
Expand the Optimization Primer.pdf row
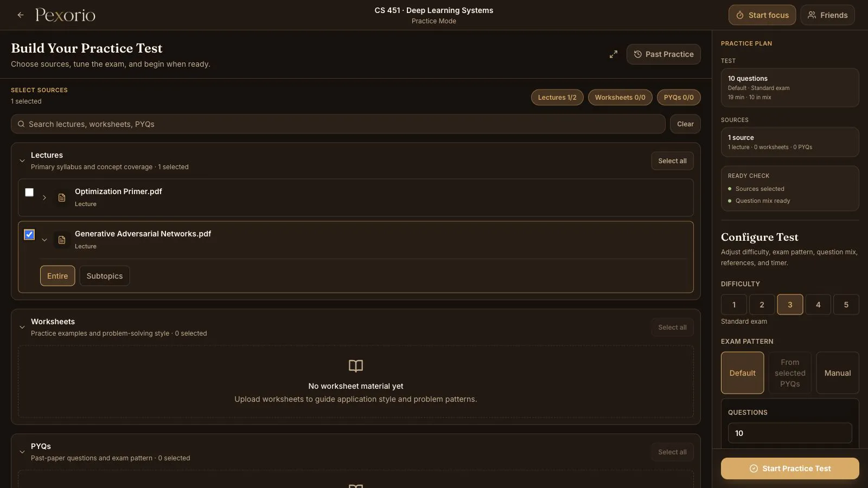coord(44,197)
